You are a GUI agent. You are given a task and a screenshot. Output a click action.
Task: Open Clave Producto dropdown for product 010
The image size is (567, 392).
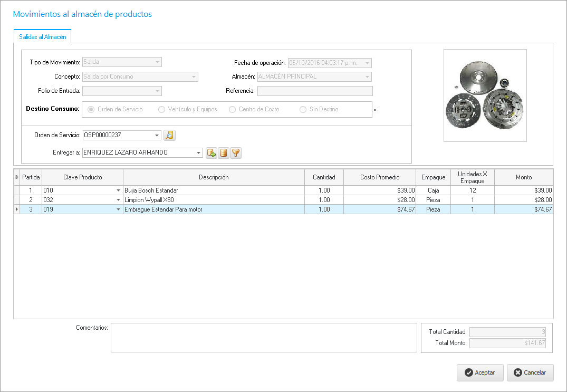[x=118, y=190]
